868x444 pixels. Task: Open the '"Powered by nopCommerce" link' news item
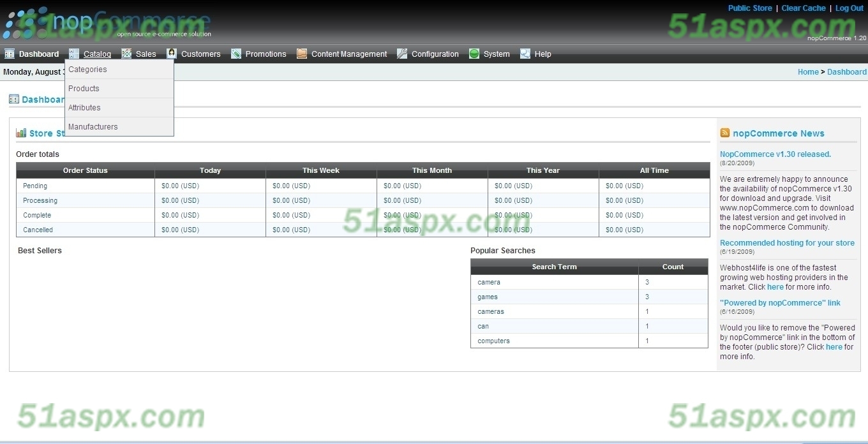780,303
